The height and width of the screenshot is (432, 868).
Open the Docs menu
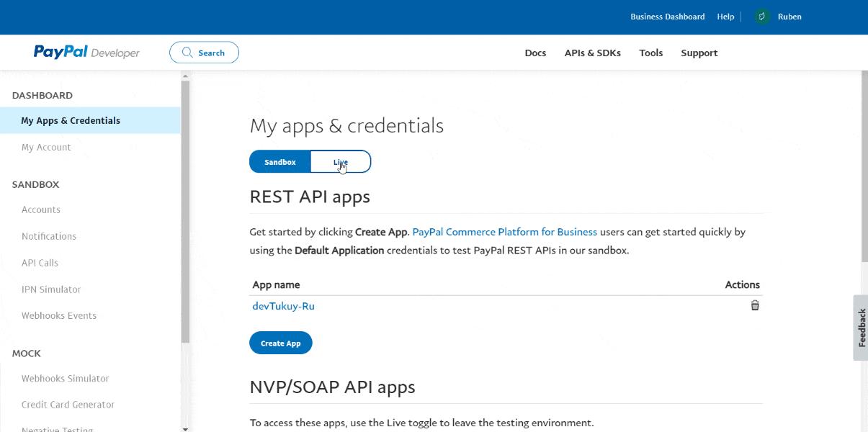click(535, 53)
